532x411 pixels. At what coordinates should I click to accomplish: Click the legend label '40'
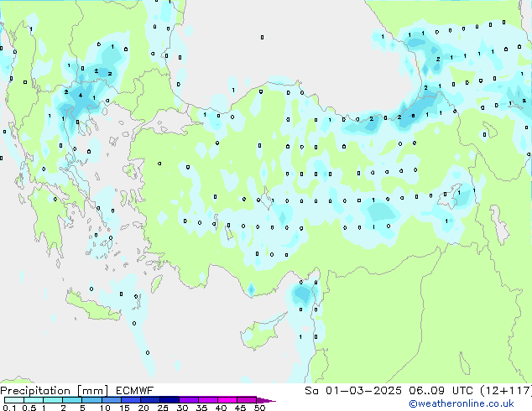(222, 408)
